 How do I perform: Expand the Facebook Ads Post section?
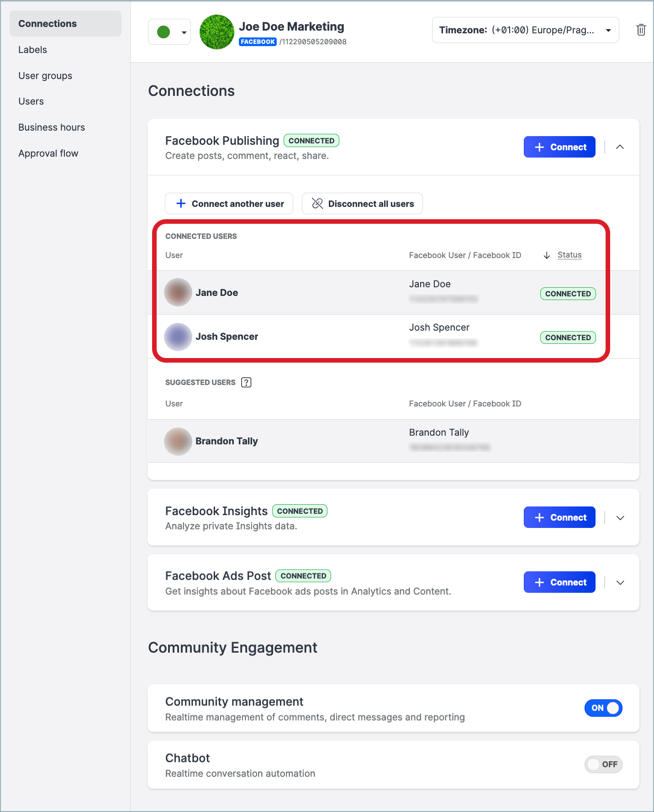[620, 582]
